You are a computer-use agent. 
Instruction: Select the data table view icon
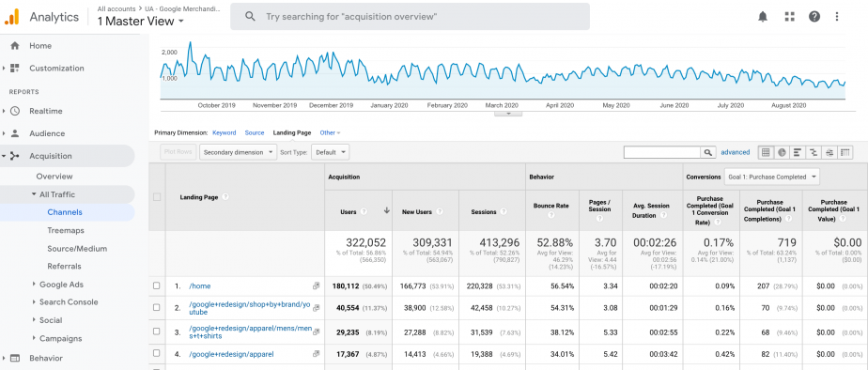(x=766, y=153)
